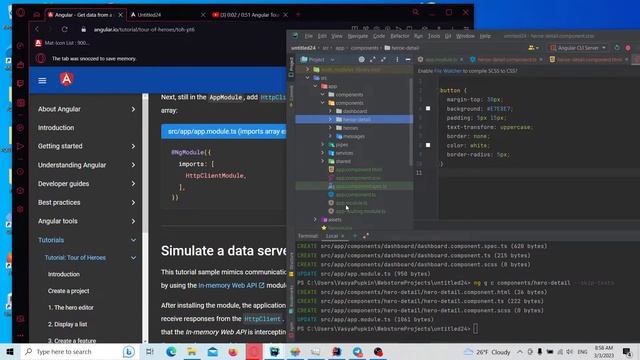Image resolution: width=640 pixels, height=360 pixels.
Task: Open the Tools menu in WebStorm
Action: (x=434, y=36)
